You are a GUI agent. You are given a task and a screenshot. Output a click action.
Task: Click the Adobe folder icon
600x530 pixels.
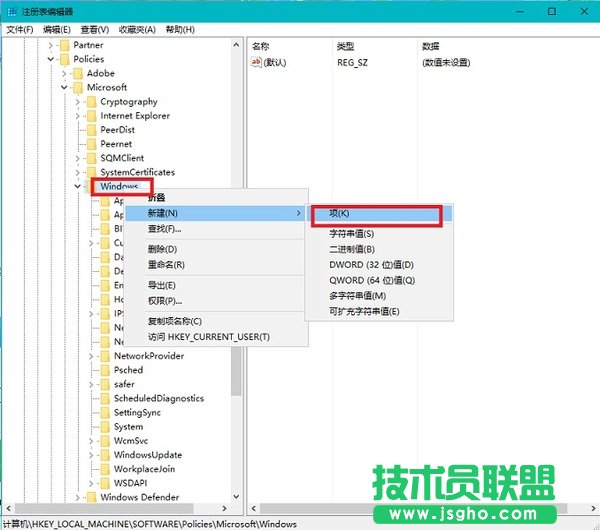coord(78,73)
